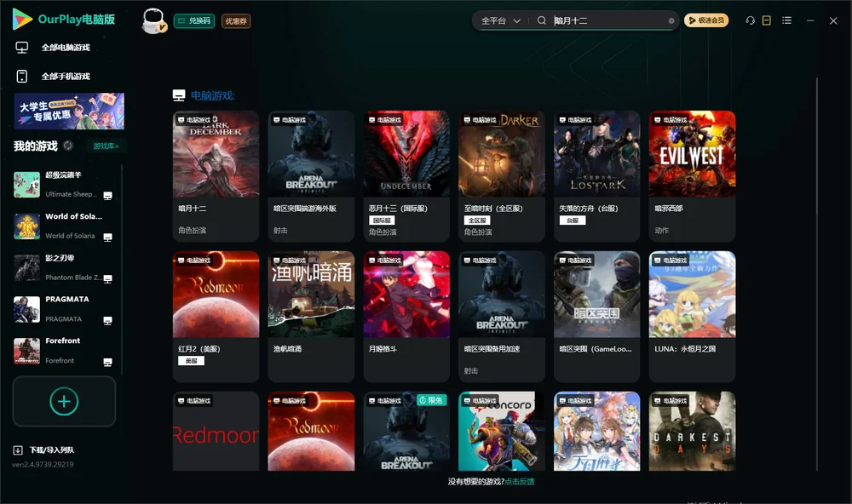The image size is (852, 504).
Task: Click 电脑游戏 badge on Lost Ark card
Action: click(x=575, y=119)
